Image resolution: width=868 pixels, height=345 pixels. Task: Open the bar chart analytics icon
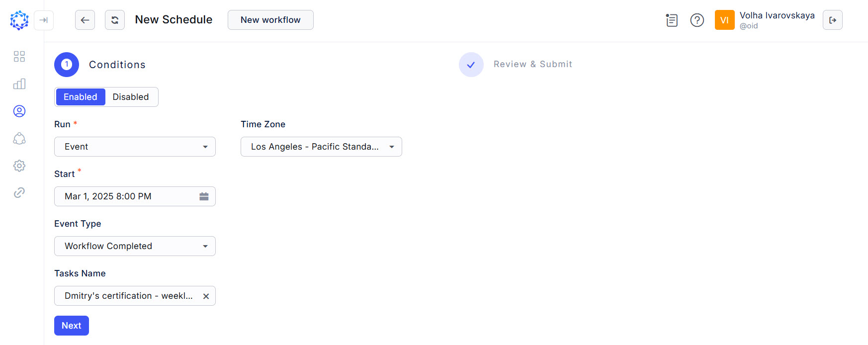19,84
